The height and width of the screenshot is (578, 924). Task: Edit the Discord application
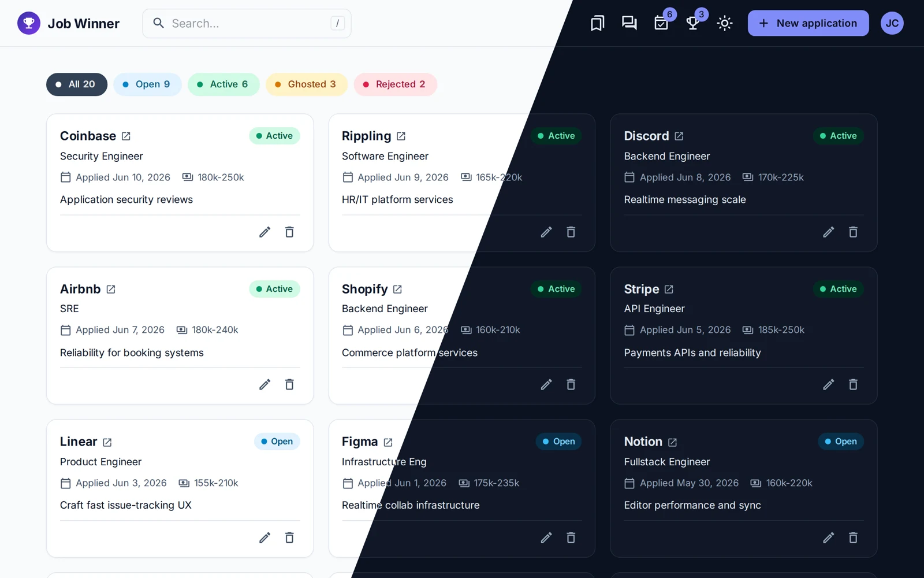point(828,232)
